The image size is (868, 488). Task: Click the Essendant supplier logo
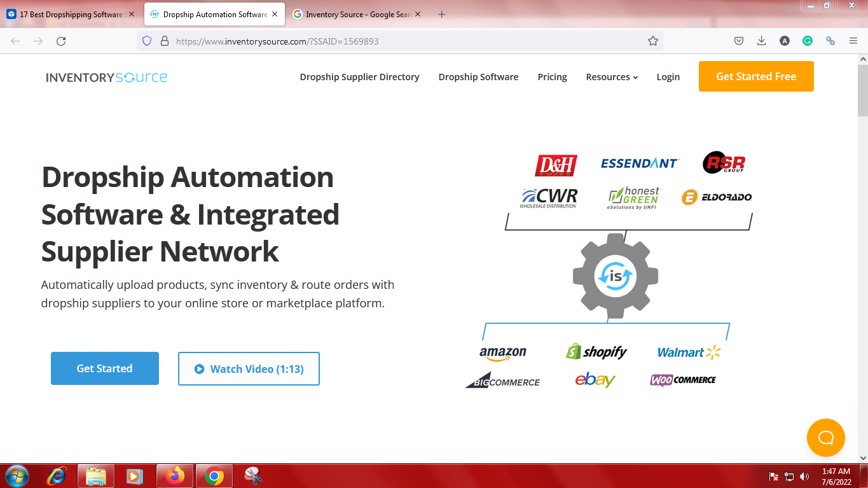tap(640, 164)
